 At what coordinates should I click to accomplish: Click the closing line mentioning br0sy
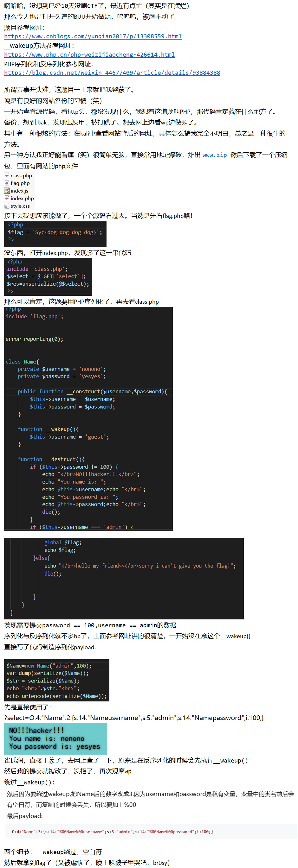pos(87,863)
